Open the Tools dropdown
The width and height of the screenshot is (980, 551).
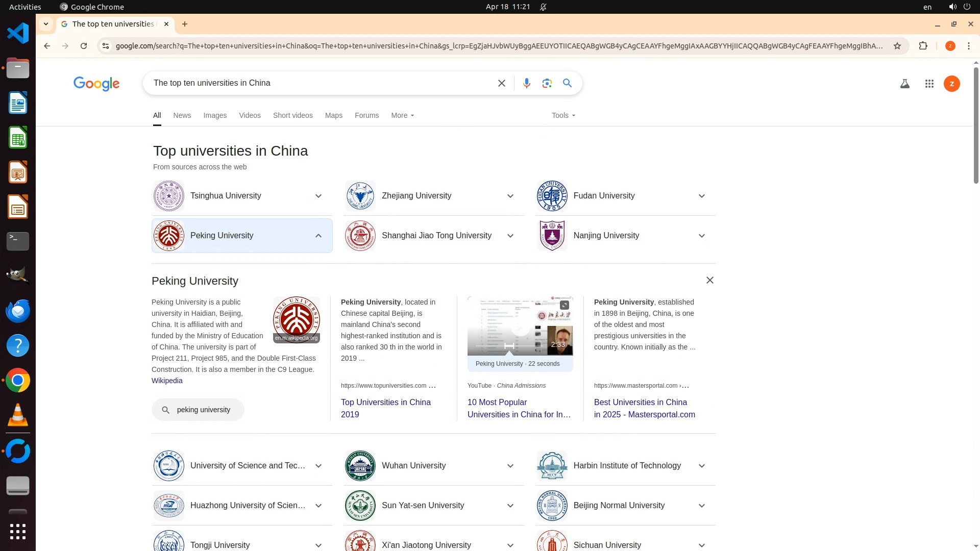point(563,115)
